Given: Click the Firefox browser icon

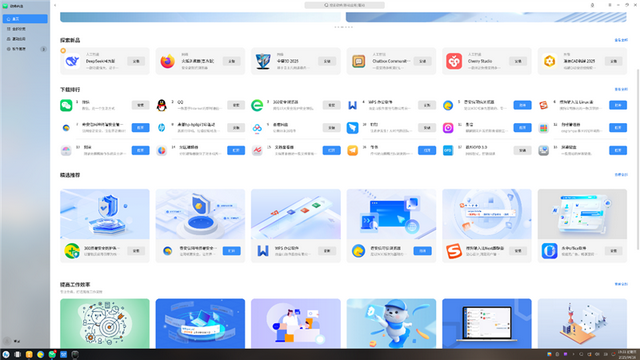Looking at the screenshot, I should (x=167, y=61).
